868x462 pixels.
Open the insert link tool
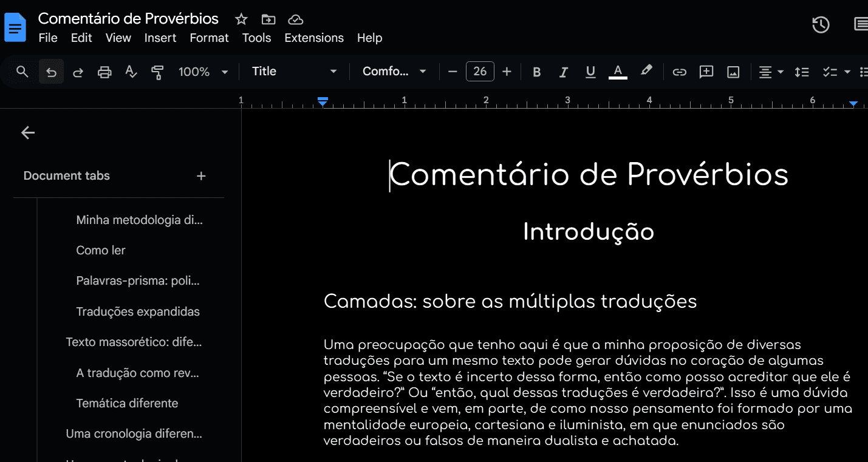(679, 72)
